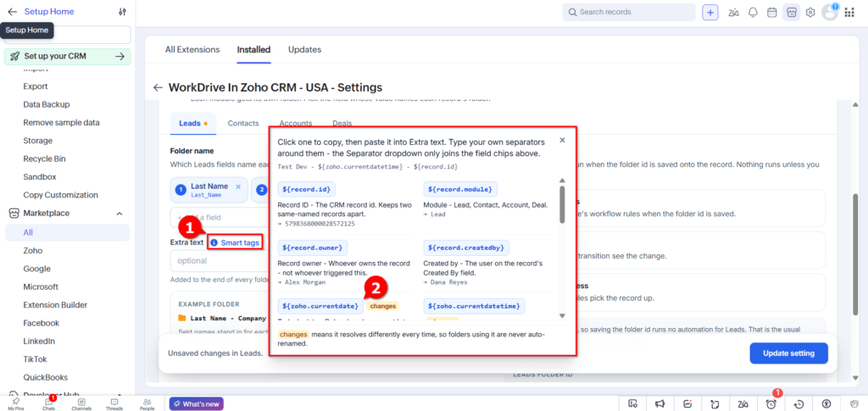This screenshot has width=868, height=411.
Task: Select Google under Marketplace
Action: click(37, 269)
